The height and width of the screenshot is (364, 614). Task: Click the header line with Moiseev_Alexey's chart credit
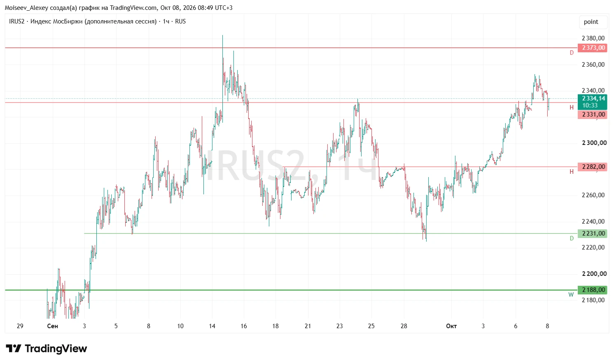pos(119,8)
